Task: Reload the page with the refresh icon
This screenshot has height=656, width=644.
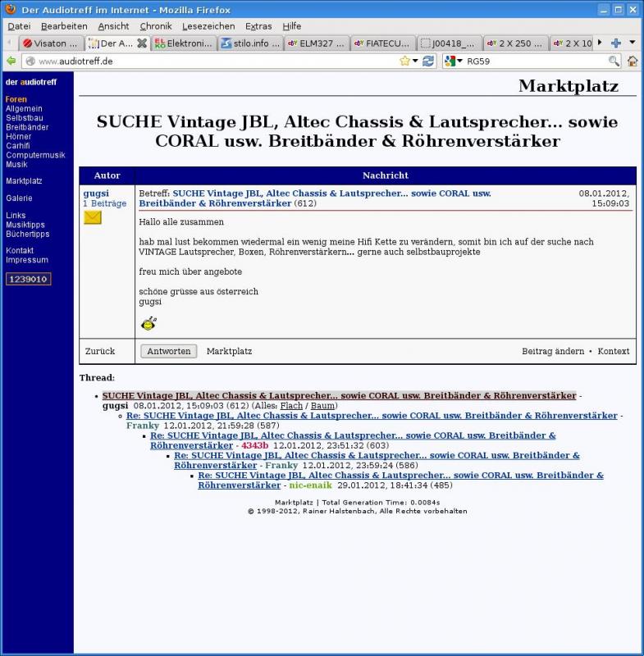Action: point(428,61)
